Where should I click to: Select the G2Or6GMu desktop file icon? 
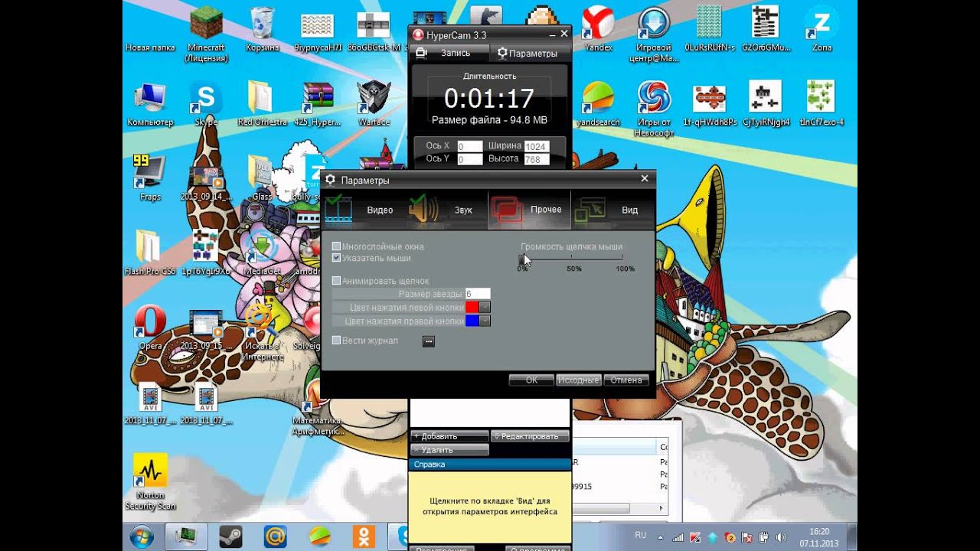pyautogui.click(x=766, y=29)
